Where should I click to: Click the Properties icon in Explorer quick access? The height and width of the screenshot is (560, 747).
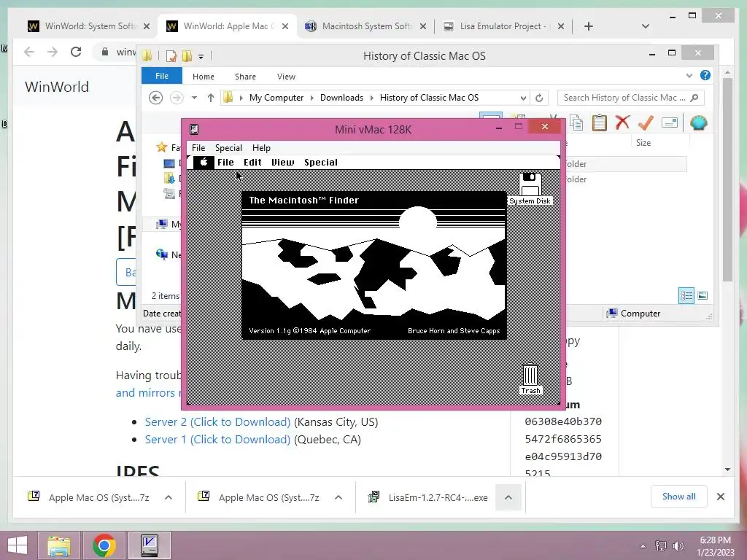pos(171,56)
